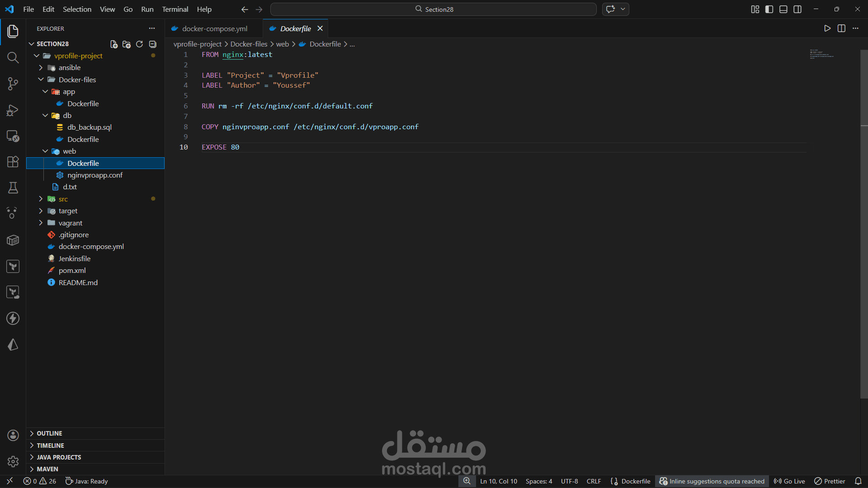Expand the OUTLINE section
Image resolution: width=868 pixels, height=488 pixels.
49,433
